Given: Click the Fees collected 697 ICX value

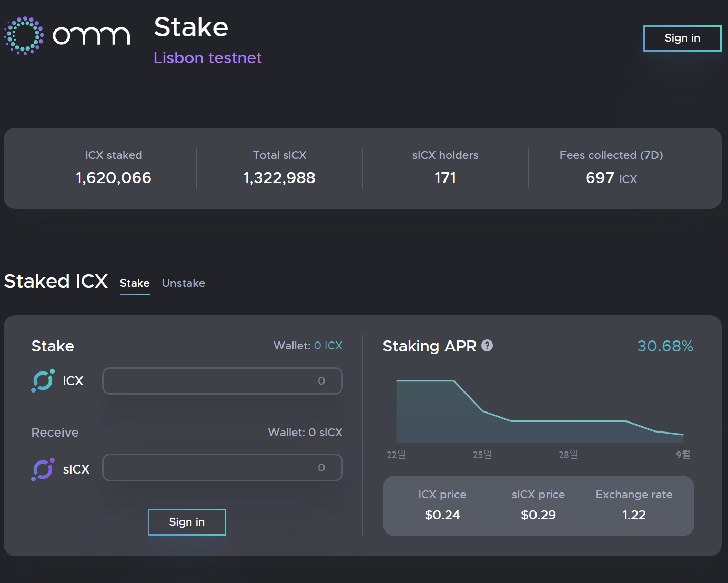Looking at the screenshot, I should [x=611, y=178].
